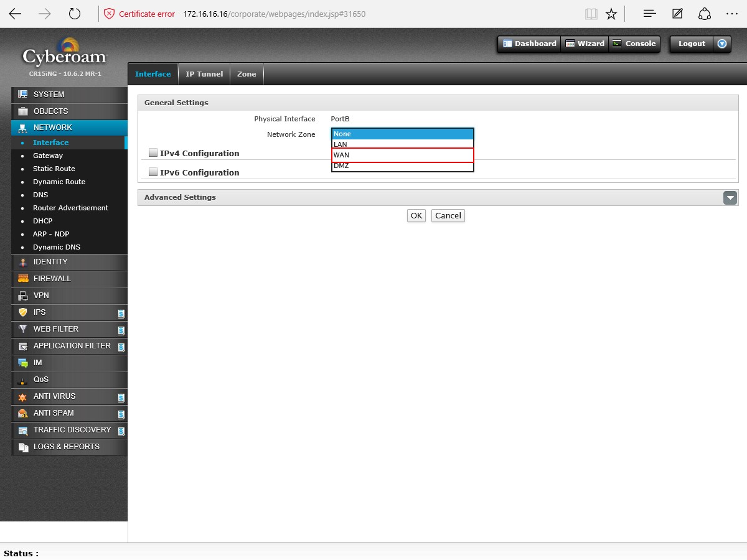Add page to favorites star icon
The image size is (747, 560).
tap(611, 14)
